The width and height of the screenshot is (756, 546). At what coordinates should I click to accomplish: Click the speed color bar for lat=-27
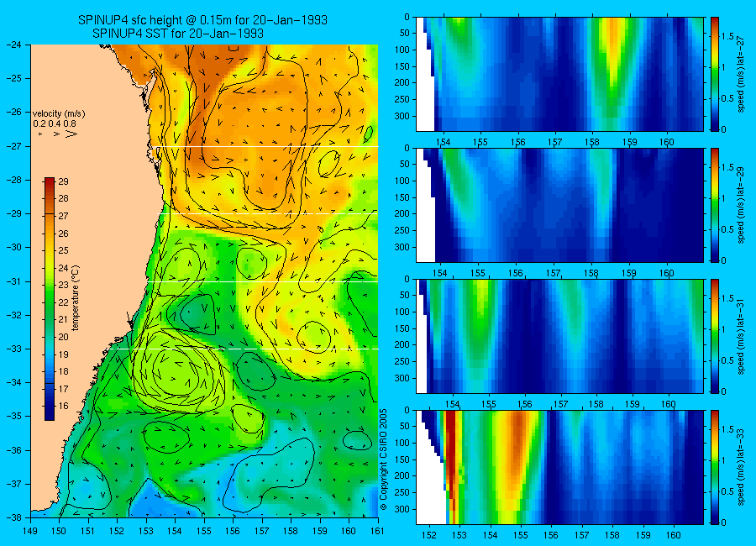click(x=715, y=74)
